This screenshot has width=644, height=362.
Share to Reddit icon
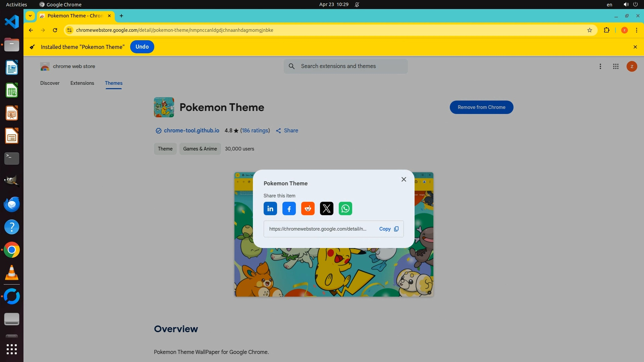(308, 208)
